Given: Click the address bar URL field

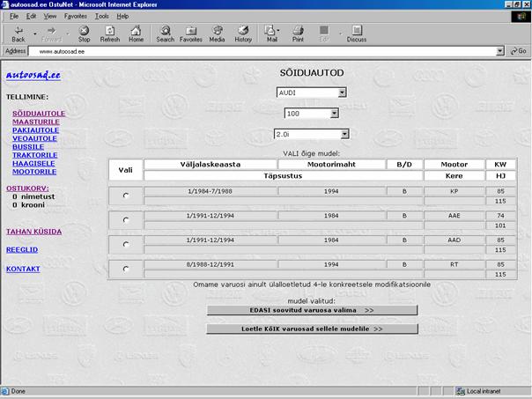Looking at the screenshot, I should [x=262, y=51].
